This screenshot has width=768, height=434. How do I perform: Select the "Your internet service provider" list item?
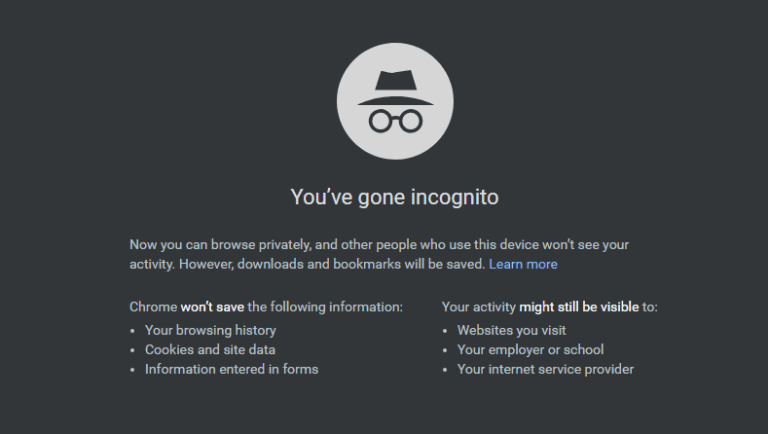[546, 369]
